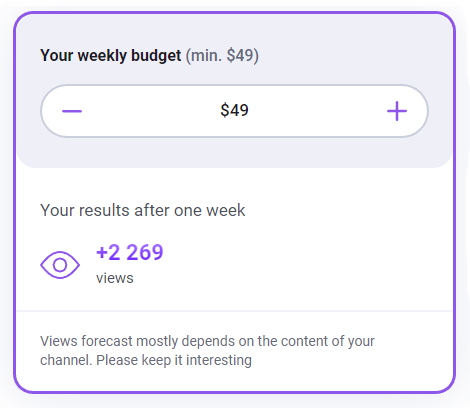Click the word "content" in the disclaimer
The height and width of the screenshot is (408, 470).
point(305,341)
